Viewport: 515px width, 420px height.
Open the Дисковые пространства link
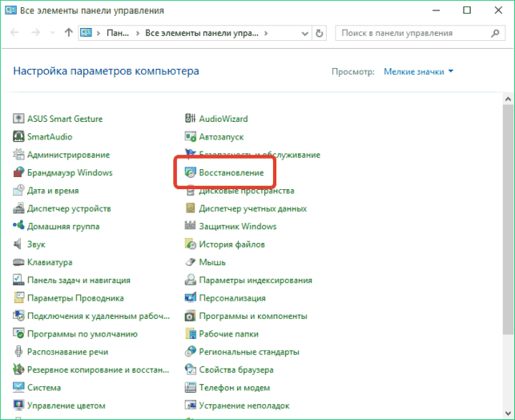pos(247,190)
